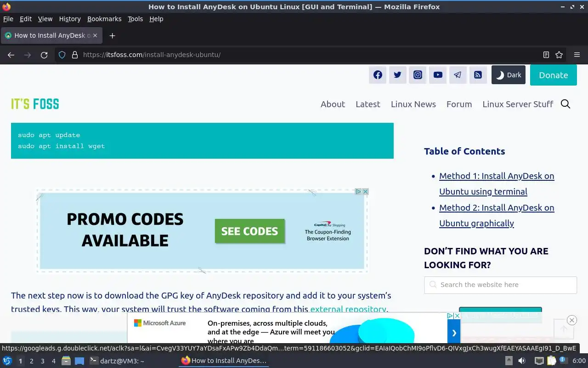Image resolution: width=588 pixels, height=368 pixels.
Task: Open the It's FOSS Twitter icon
Action: (x=398, y=75)
